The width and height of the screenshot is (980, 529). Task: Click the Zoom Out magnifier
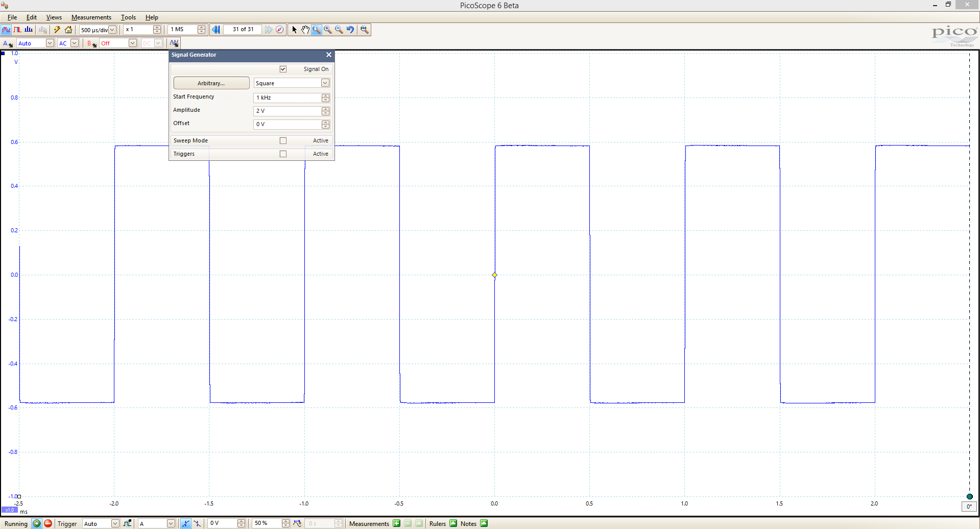[339, 30]
